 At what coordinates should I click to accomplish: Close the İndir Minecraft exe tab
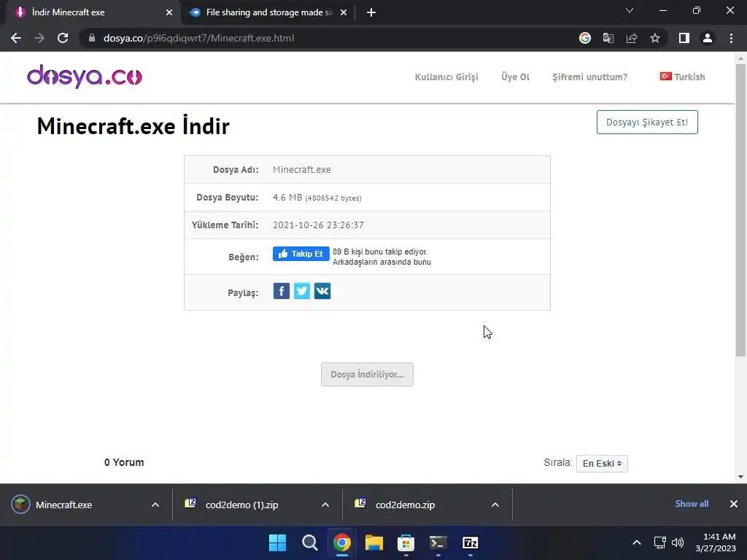pyautogui.click(x=169, y=12)
